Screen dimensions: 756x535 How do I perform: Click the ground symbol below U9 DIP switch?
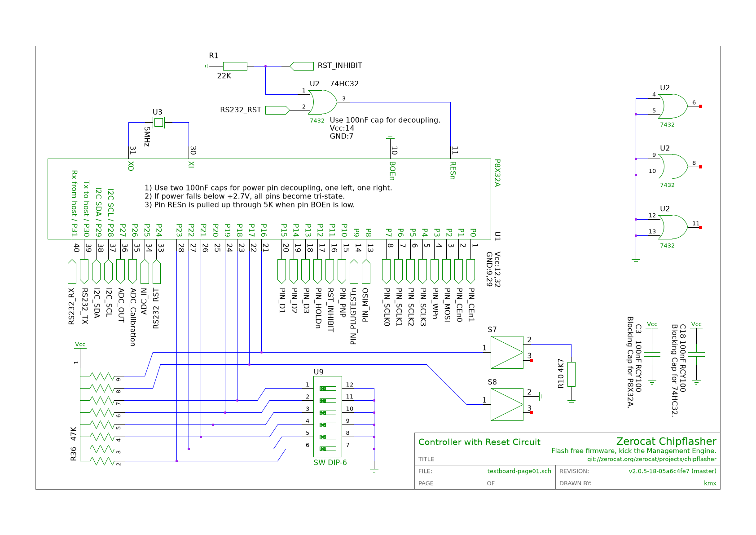point(374,471)
